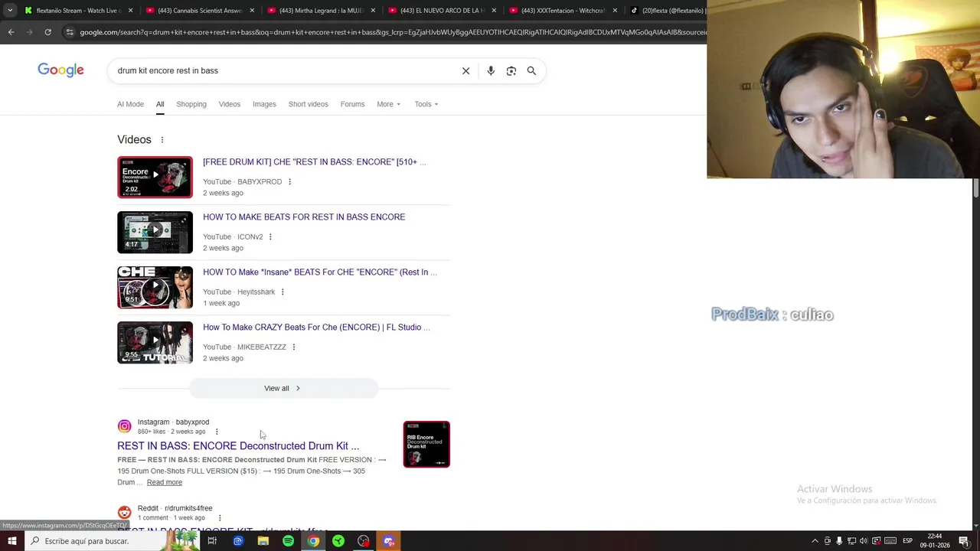Open RIB Encore Instagram result thumbnail
This screenshot has width=980, height=551.
(426, 444)
